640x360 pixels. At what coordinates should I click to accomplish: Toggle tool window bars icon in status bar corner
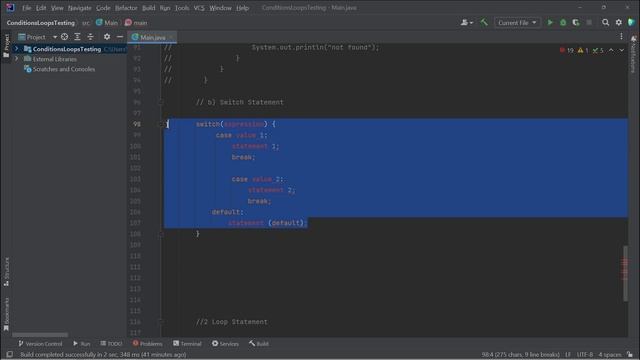[x=9, y=355]
